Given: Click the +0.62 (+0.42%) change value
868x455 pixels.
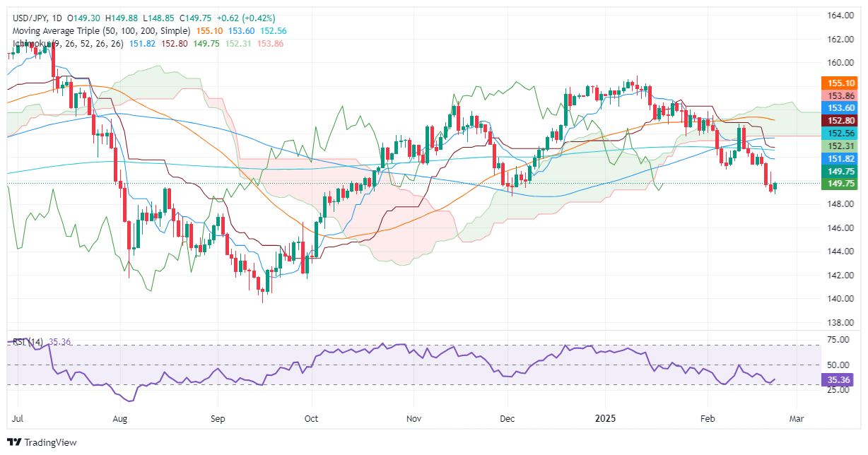Looking at the screenshot, I should [247, 18].
